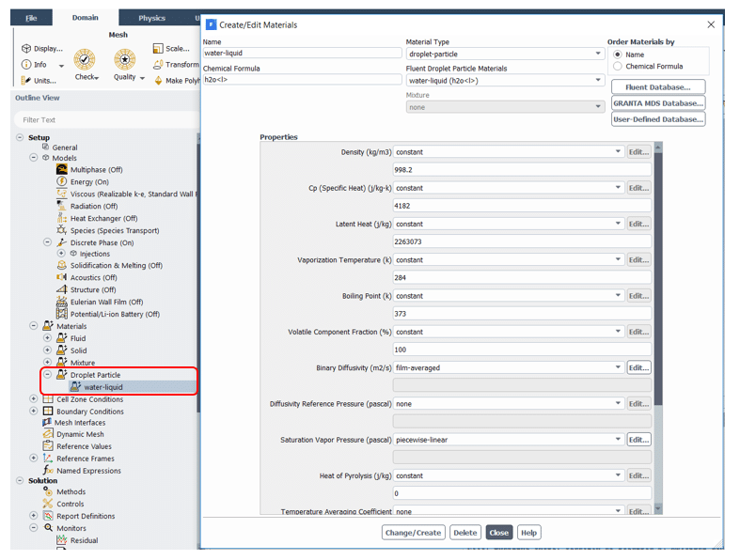740x560 pixels.
Task: Click the Change/Create button
Action: [x=414, y=533]
